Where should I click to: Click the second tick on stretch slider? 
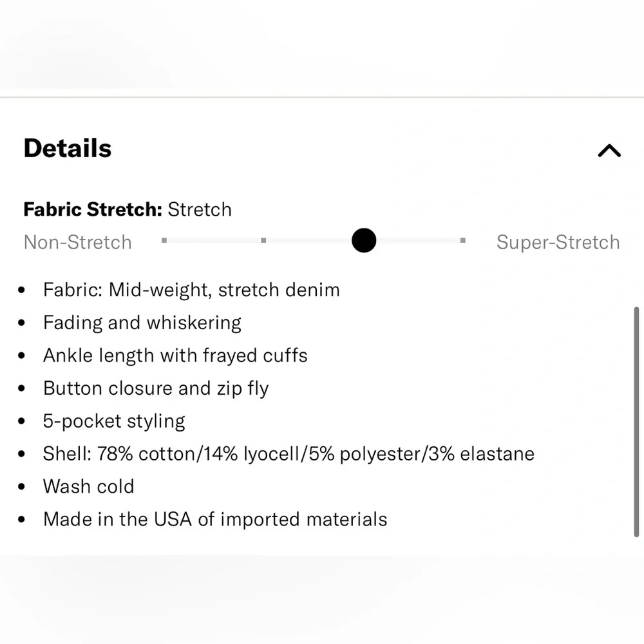pyautogui.click(x=263, y=240)
